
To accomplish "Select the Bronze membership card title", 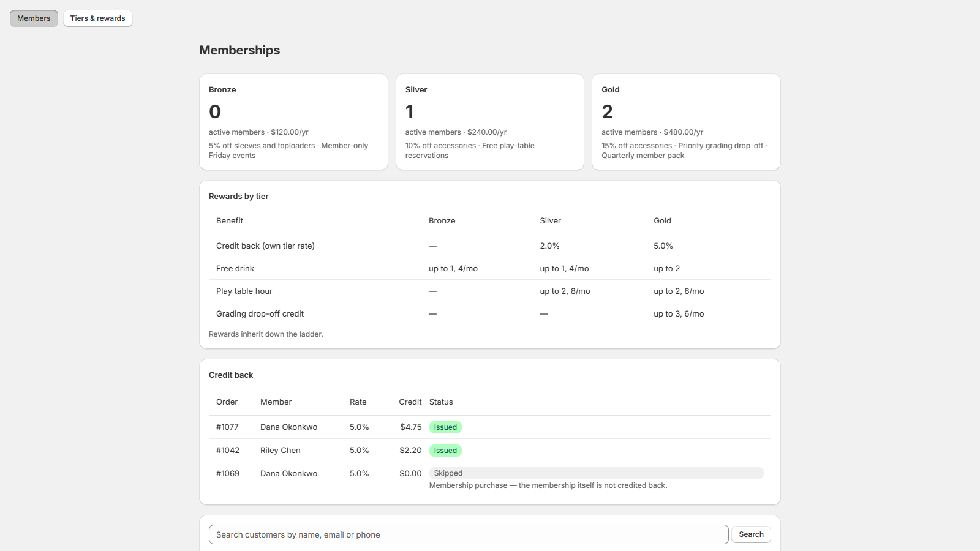I will pyautogui.click(x=222, y=89).
